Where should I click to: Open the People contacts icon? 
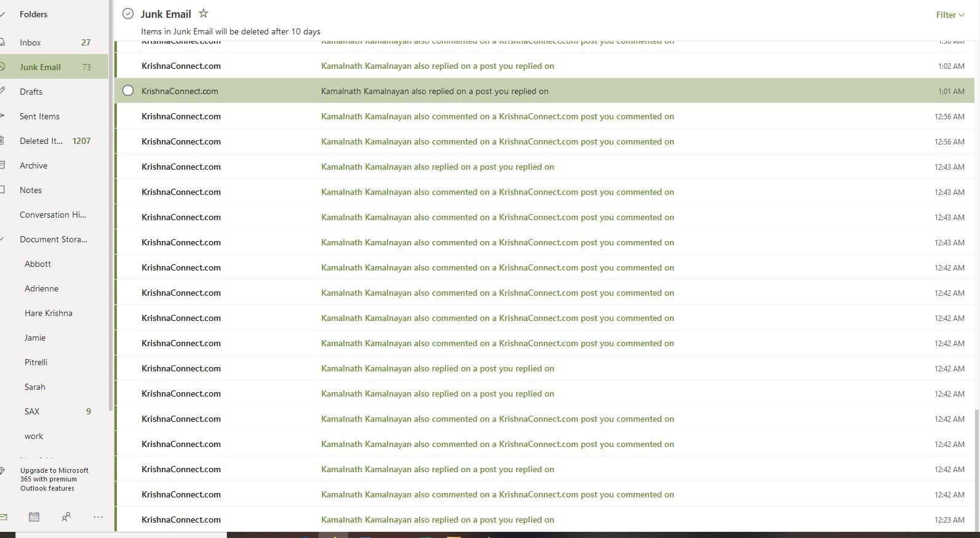coord(66,517)
